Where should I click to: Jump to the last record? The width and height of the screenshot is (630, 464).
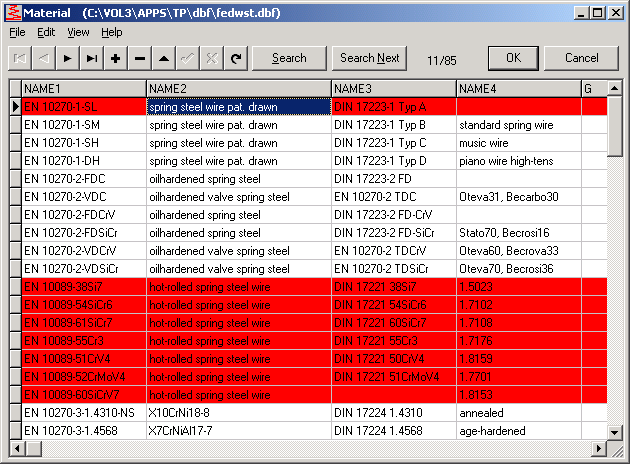click(92, 58)
